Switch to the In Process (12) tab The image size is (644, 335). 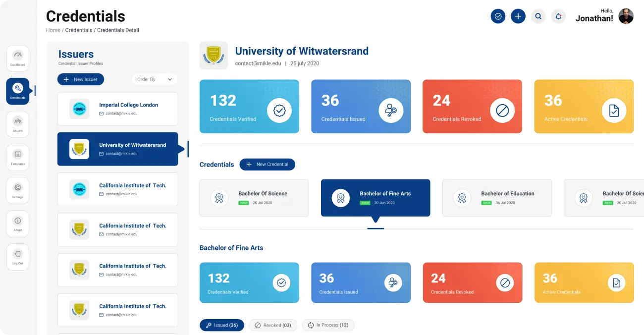[327, 325]
